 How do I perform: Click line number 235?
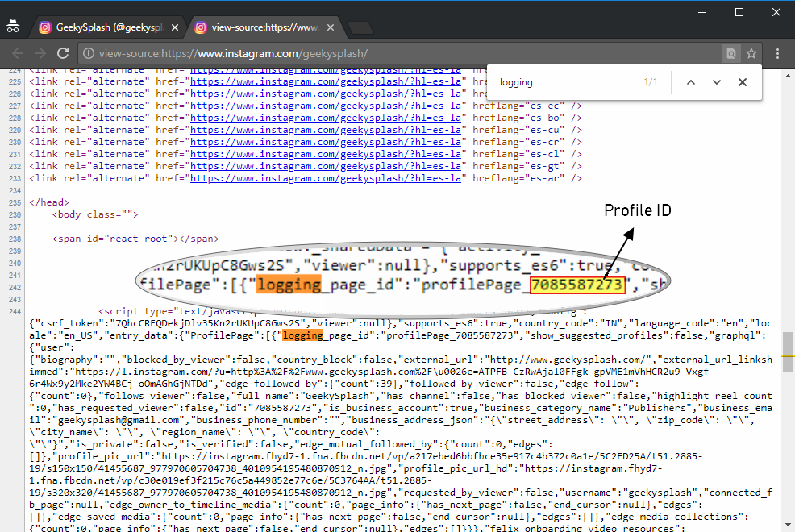point(15,202)
